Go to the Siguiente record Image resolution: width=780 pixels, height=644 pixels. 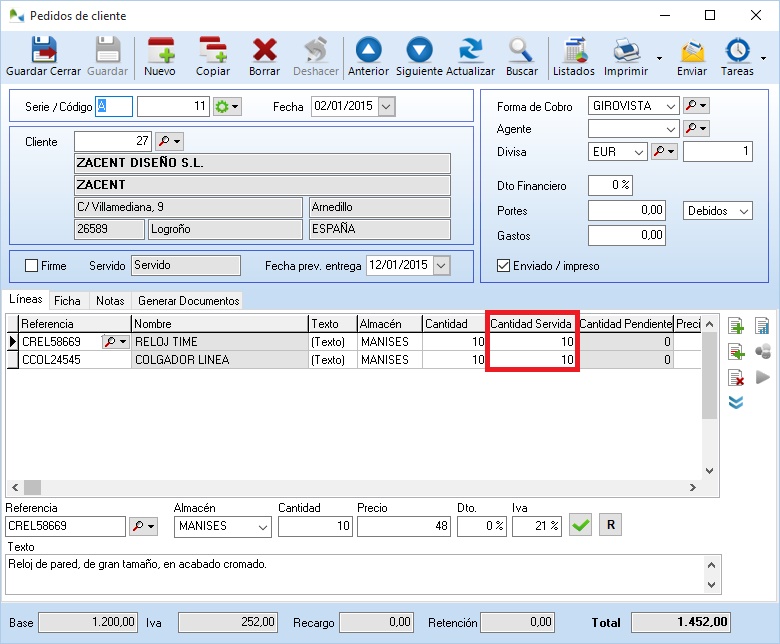pyautogui.click(x=419, y=50)
